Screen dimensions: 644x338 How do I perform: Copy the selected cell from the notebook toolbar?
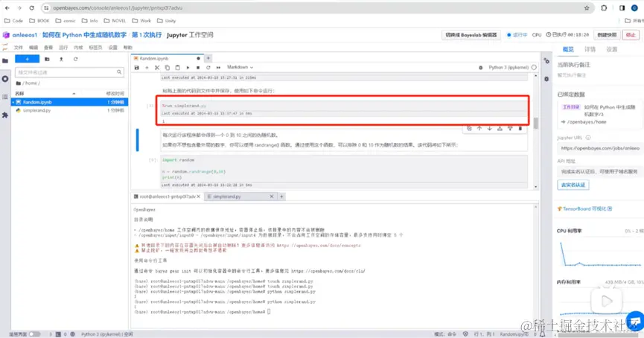tap(168, 67)
